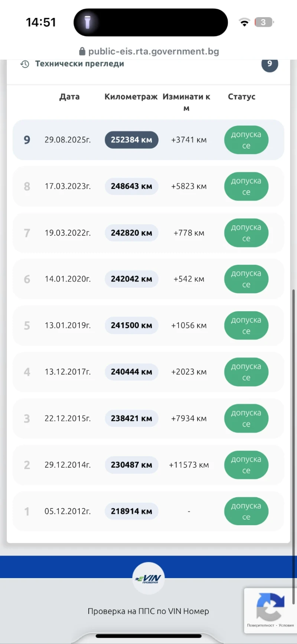Tap the Километраж column header
This screenshot has height=644, width=297.
(131, 97)
